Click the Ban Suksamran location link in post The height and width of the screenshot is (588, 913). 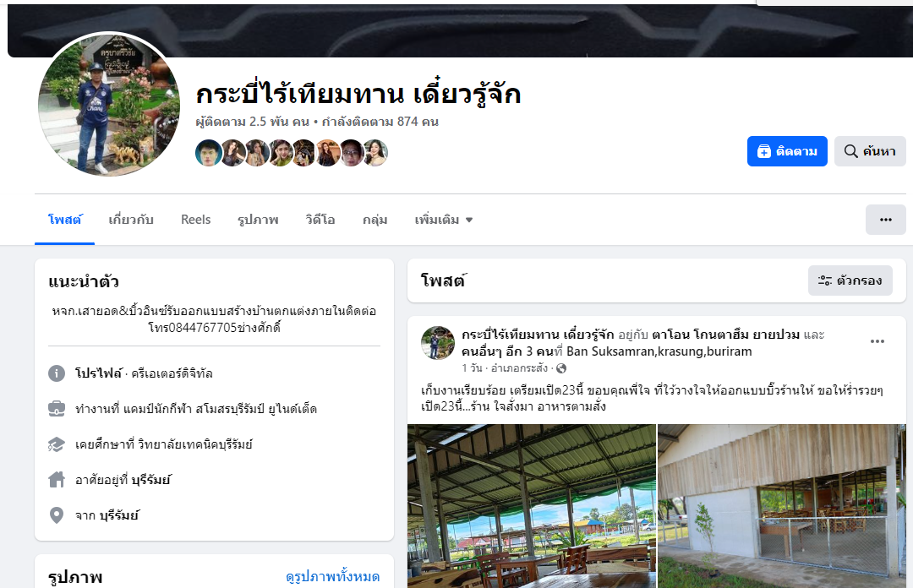tap(659, 351)
